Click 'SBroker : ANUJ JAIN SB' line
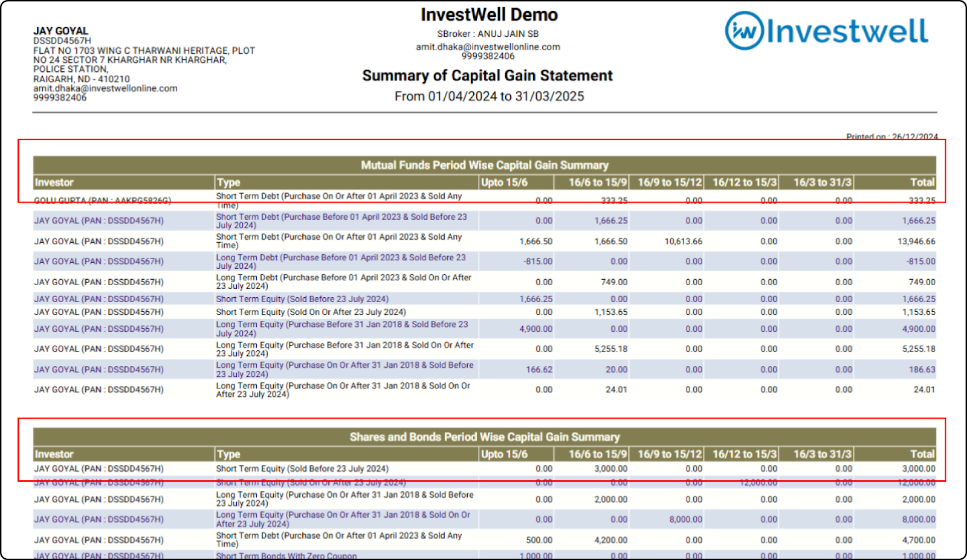Image resolution: width=967 pixels, height=560 pixels. pos(488,34)
